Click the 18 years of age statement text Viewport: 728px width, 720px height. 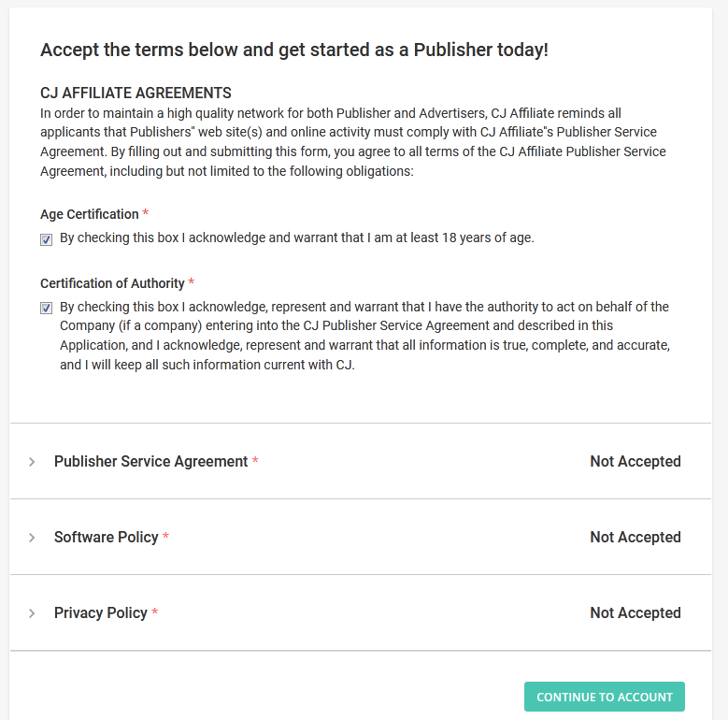click(x=296, y=238)
